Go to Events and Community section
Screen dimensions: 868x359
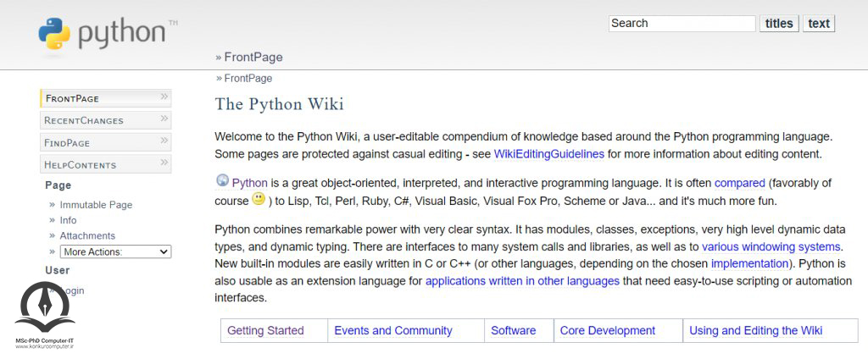393,331
